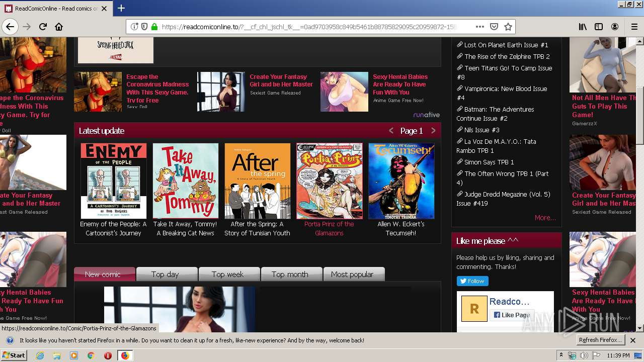This screenshot has height=362, width=644.
Task: Switch to the Top day tab
Action: tap(167, 274)
